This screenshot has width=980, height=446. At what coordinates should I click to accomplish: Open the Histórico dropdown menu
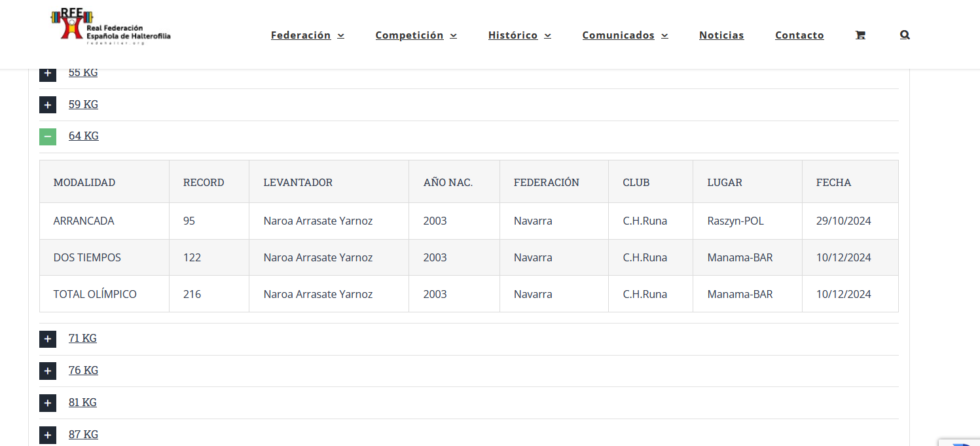click(519, 35)
